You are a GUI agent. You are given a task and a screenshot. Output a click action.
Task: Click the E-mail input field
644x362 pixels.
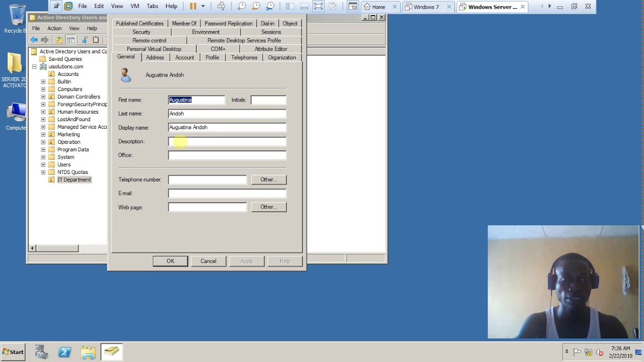(x=227, y=193)
